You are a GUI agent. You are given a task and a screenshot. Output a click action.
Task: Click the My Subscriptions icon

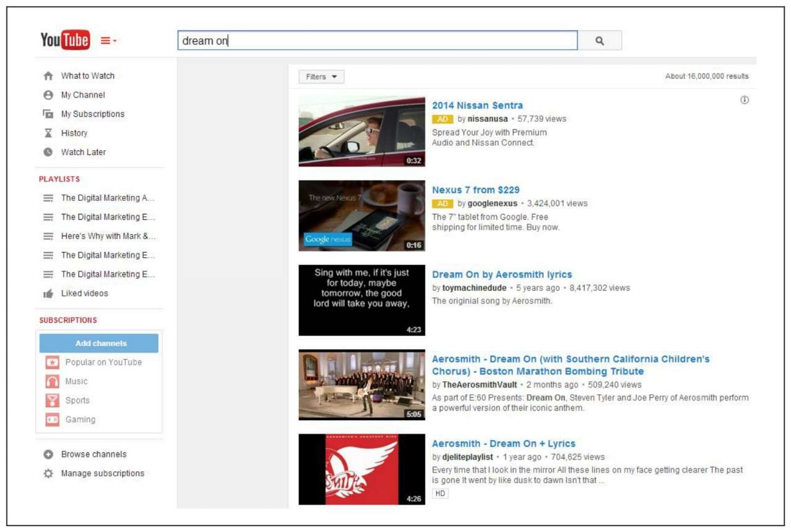point(48,114)
